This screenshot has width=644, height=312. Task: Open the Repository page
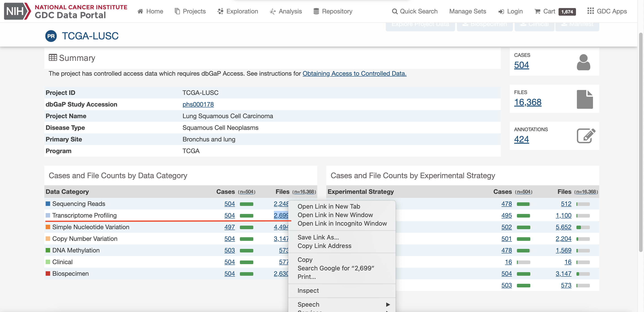pos(333,11)
